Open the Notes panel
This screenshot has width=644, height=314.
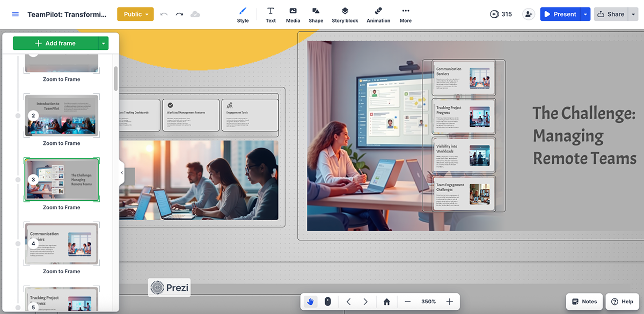pos(584,301)
